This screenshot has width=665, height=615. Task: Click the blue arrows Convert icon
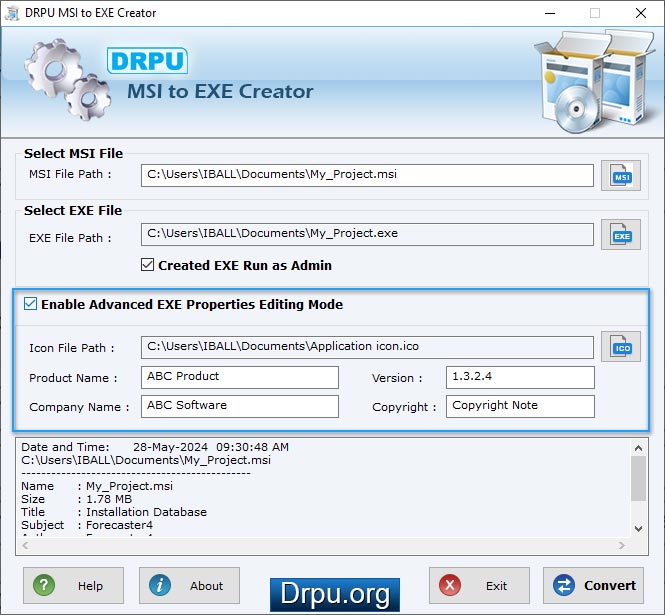[x=564, y=585]
